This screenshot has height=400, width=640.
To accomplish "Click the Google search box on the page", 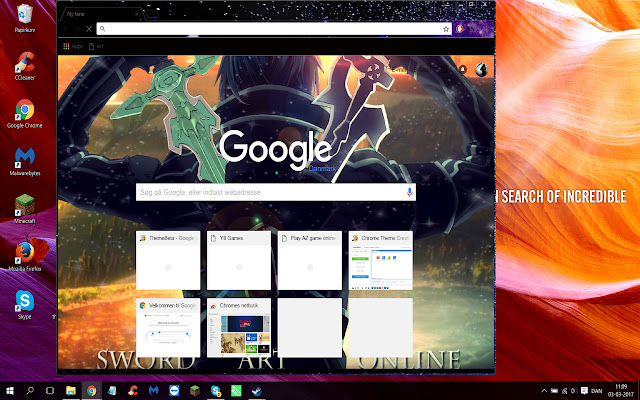I will click(x=276, y=192).
